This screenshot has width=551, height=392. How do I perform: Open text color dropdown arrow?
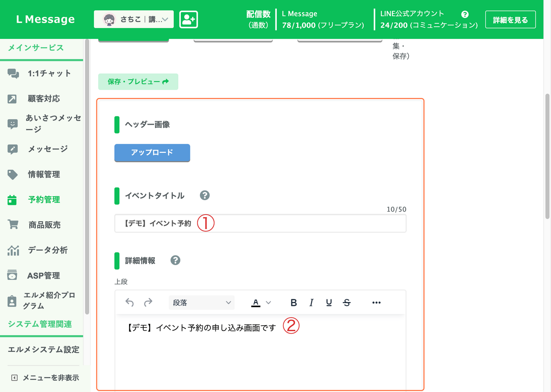[268, 303]
